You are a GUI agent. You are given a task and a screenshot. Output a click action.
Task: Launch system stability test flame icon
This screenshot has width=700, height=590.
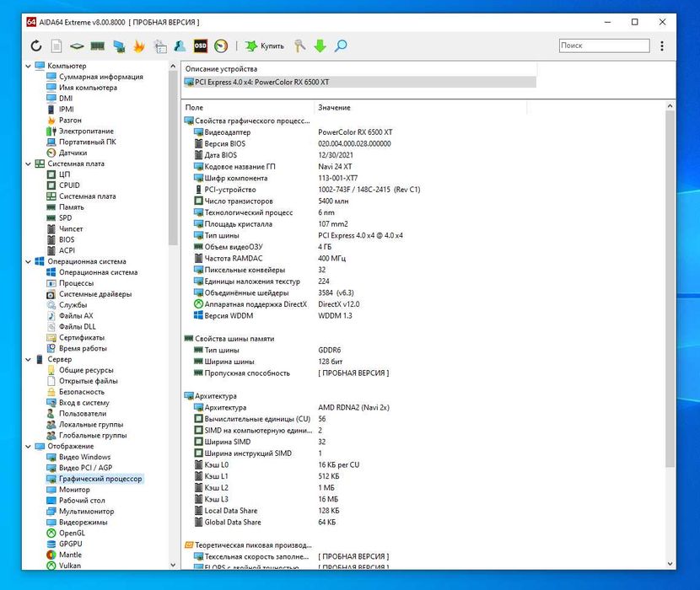tap(139, 46)
